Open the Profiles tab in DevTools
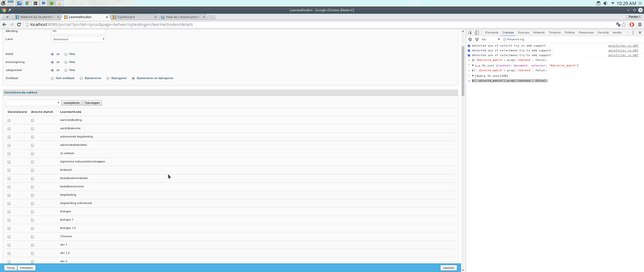This screenshot has width=644, height=272. pyautogui.click(x=570, y=32)
